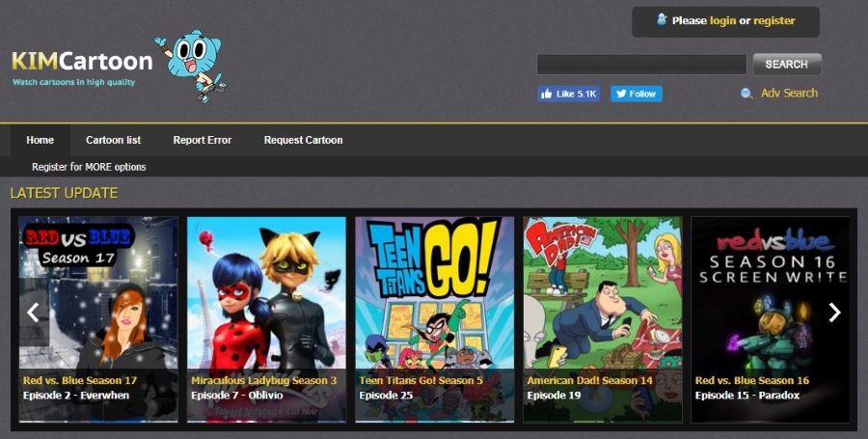Click Episode 25 text under Teen Titans
The height and width of the screenshot is (439, 868).
tap(385, 396)
